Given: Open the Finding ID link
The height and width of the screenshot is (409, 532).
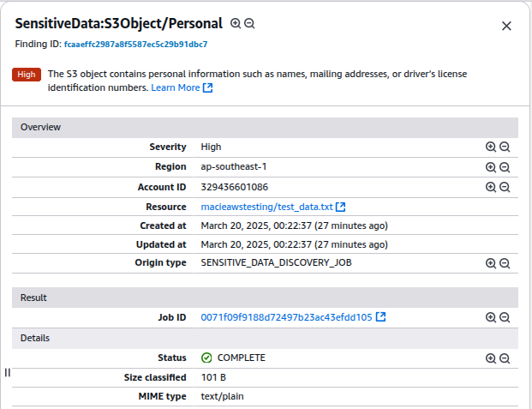Looking at the screenshot, I should (x=135, y=45).
